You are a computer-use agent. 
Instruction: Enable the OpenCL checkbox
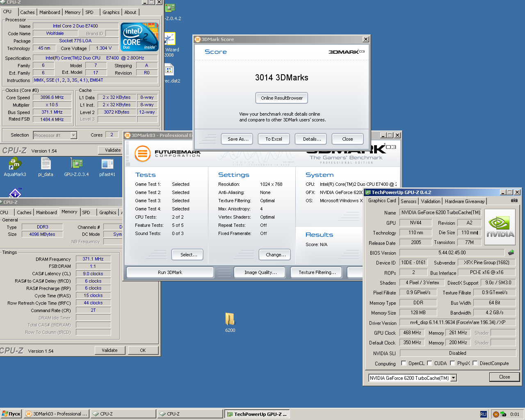(x=404, y=363)
